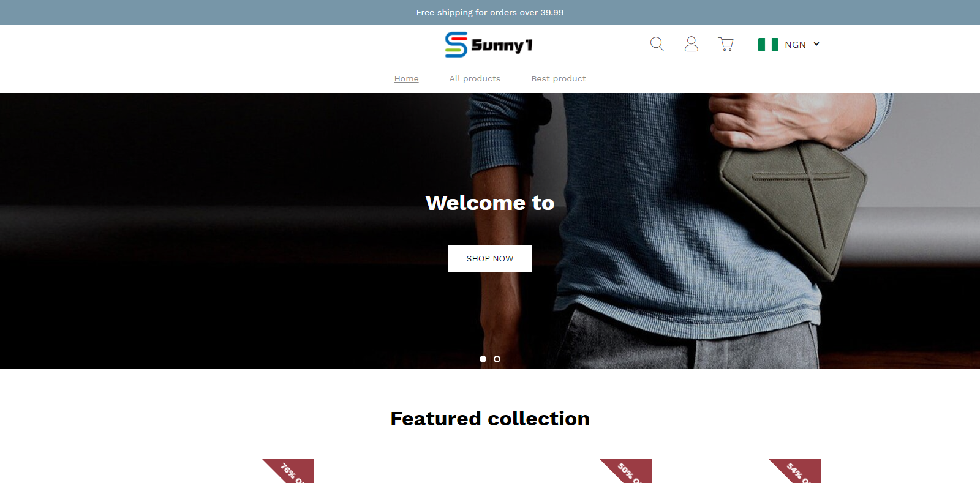Open the Best product menu item

point(559,78)
